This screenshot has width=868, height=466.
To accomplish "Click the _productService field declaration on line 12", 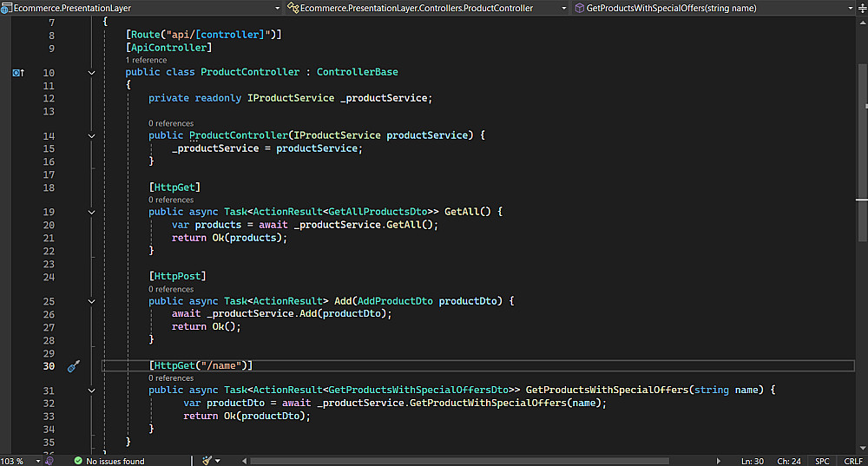I will point(386,98).
